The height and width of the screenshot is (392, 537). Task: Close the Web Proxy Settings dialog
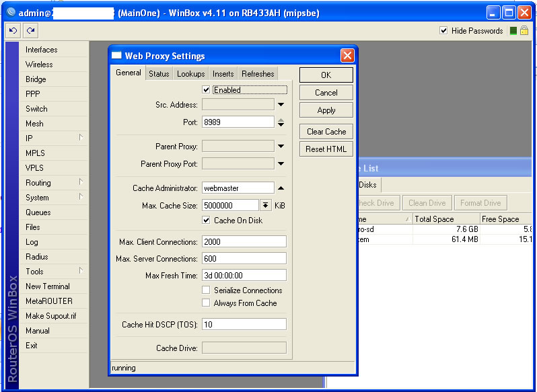[x=347, y=55]
